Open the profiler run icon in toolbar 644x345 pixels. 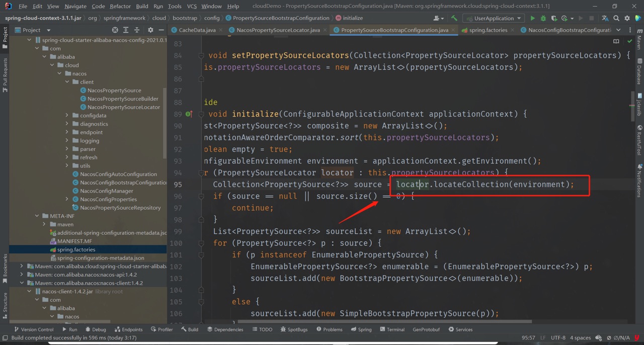[x=564, y=18]
